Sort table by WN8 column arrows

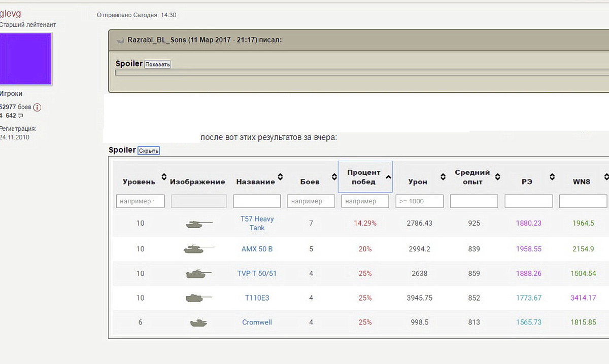point(605,177)
